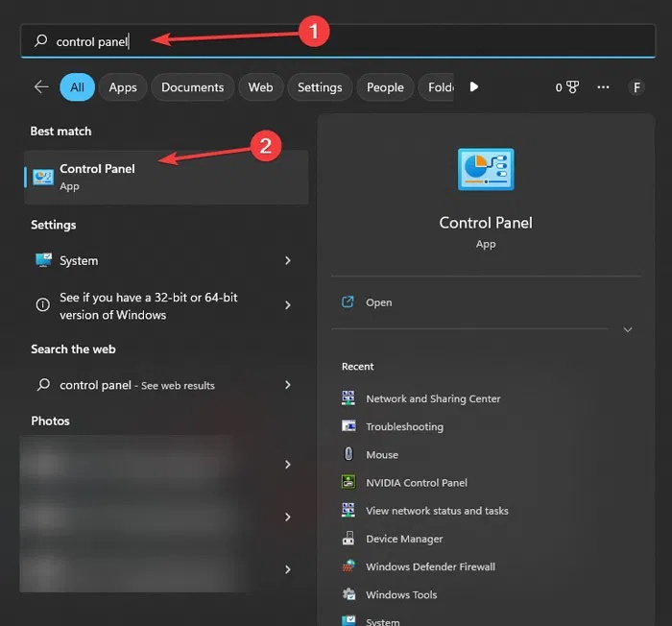Open NVIDIA Control Panel recent item
The image size is (672, 626).
pos(417,483)
